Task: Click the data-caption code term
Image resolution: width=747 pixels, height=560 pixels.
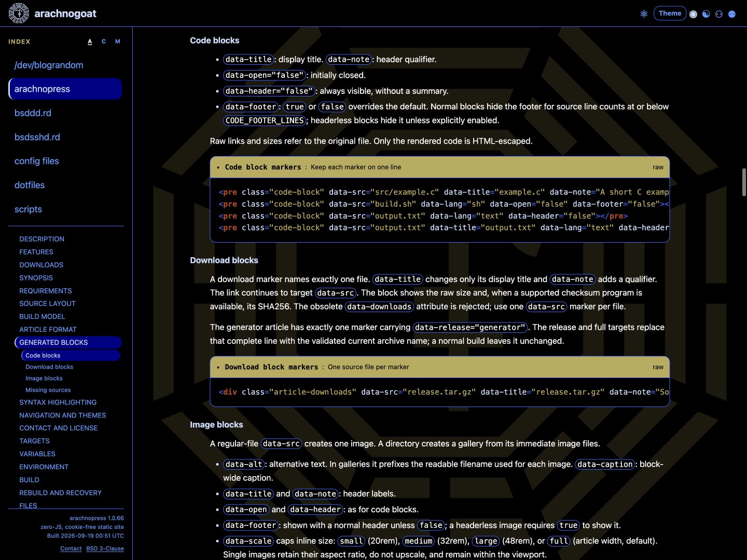Action: coord(605,464)
